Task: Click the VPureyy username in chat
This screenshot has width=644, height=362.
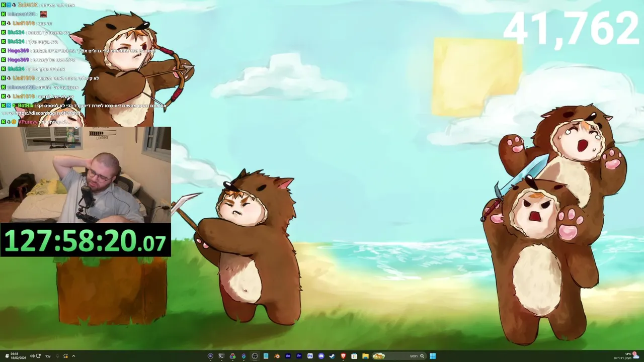Action: pyautogui.click(x=27, y=122)
